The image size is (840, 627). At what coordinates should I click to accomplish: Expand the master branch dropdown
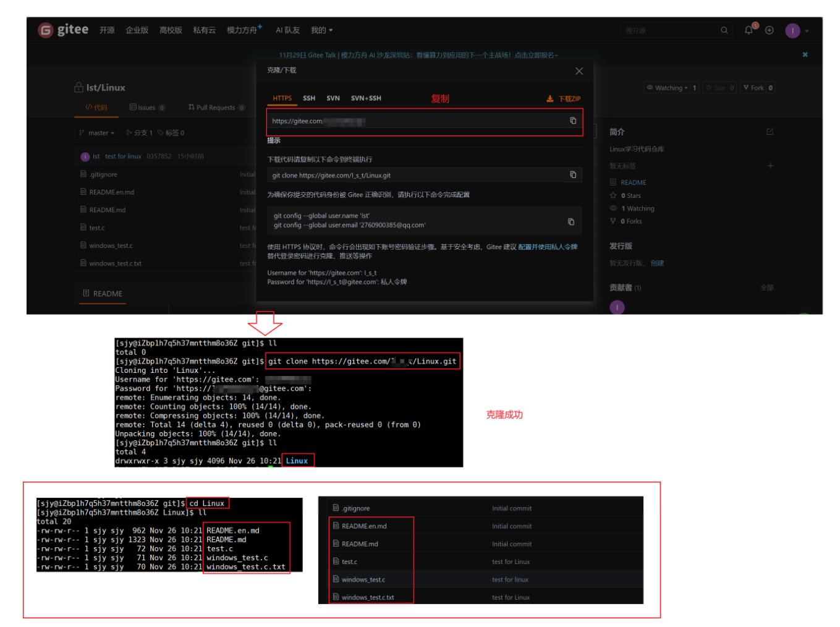point(97,133)
